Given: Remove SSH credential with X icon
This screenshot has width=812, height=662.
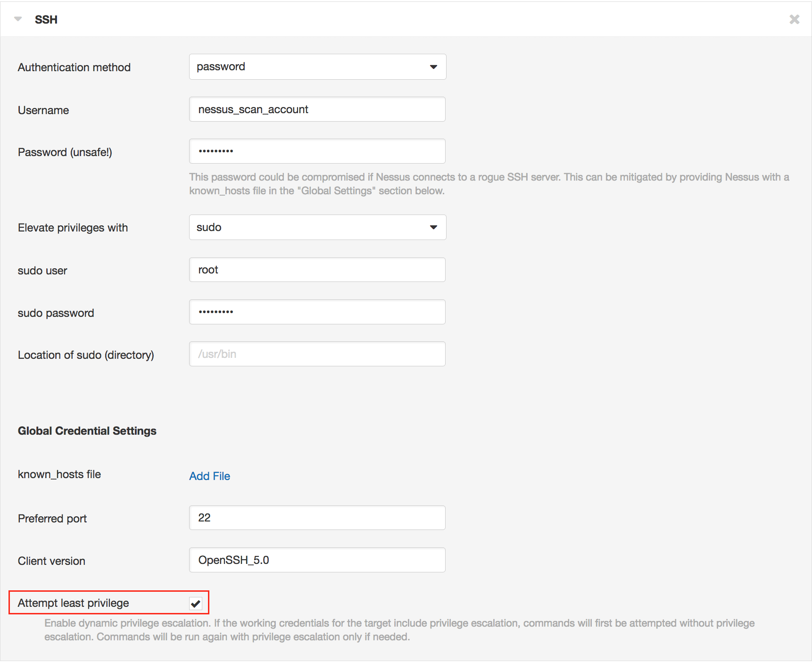Looking at the screenshot, I should 795,19.
